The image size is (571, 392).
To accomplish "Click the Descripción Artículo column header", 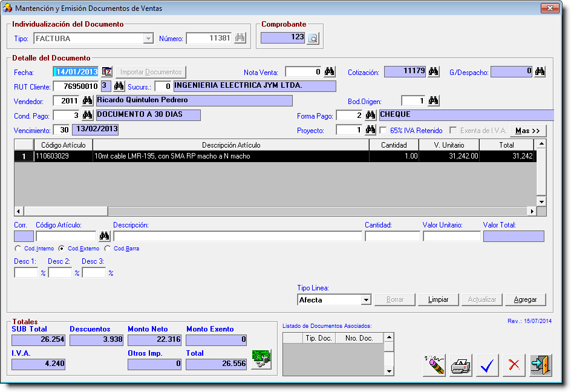I will pyautogui.click(x=231, y=145).
